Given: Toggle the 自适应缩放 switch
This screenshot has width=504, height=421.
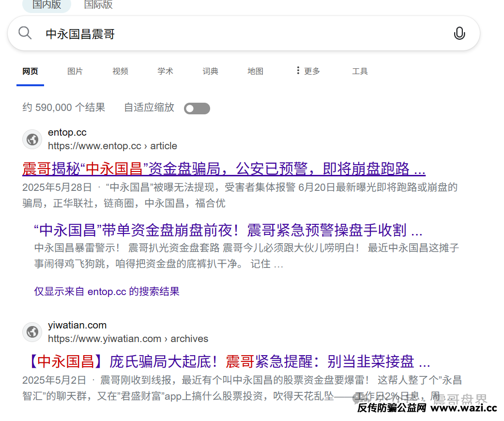Looking at the screenshot, I should tap(197, 109).
